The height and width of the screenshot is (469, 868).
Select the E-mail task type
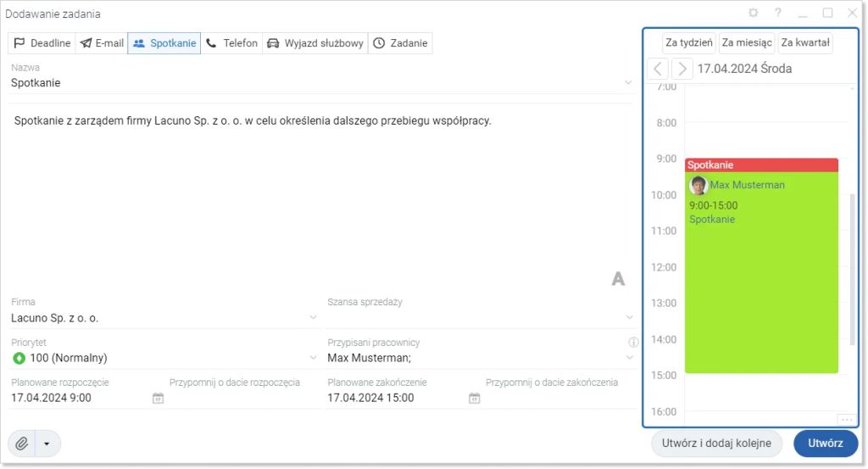102,43
